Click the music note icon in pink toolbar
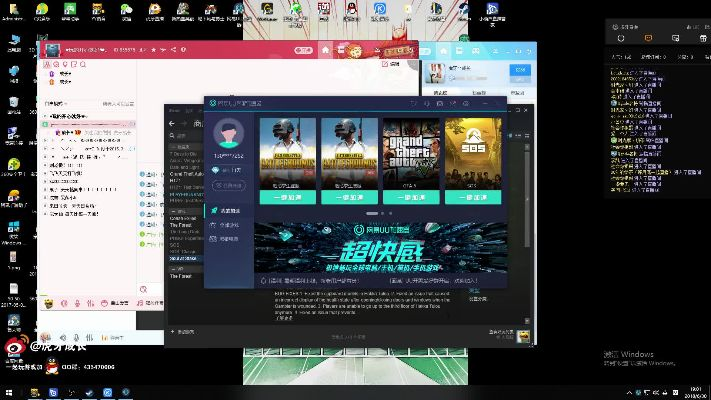The width and height of the screenshot is (711, 400). click(140, 303)
